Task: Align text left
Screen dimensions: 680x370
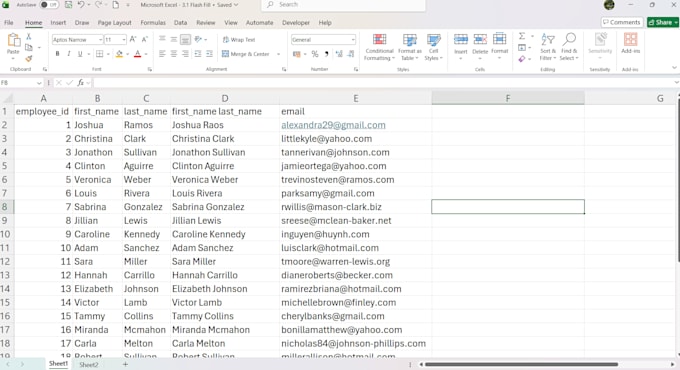Action: click(162, 54)
